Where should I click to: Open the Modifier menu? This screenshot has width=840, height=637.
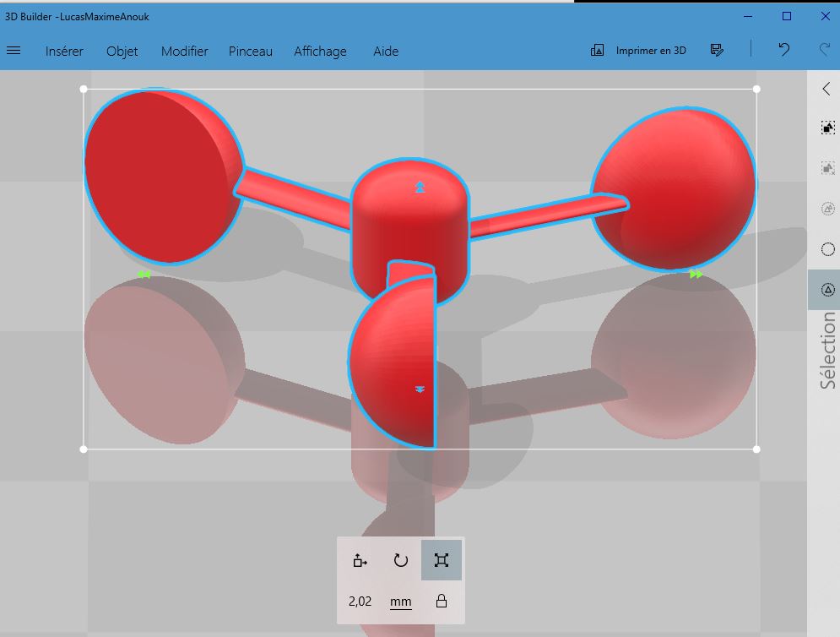(x=185, y=51)
